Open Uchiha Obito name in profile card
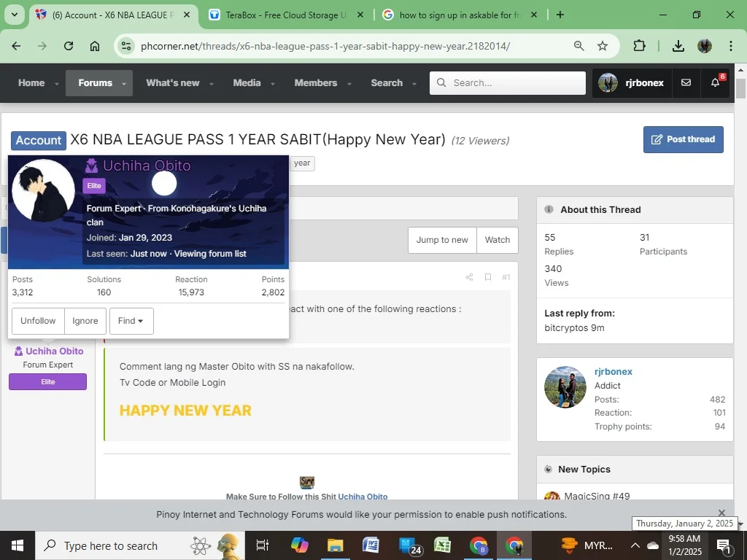 pyautogui.click(x=147, y=166)
